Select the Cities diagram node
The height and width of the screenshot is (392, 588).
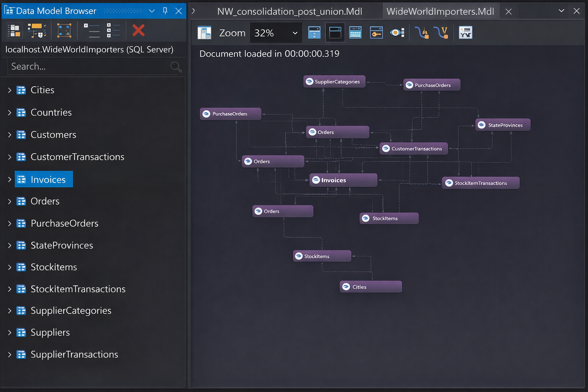[371, 287]
